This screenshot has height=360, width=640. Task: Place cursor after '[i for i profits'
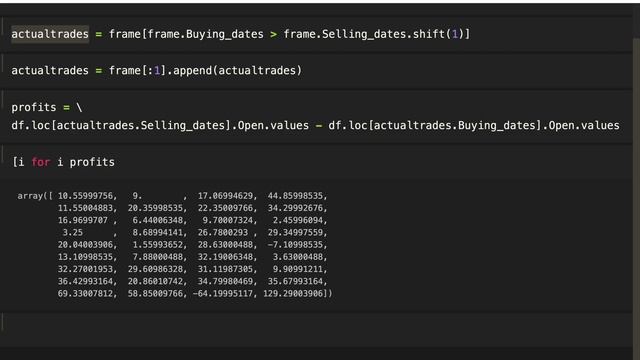116,162
